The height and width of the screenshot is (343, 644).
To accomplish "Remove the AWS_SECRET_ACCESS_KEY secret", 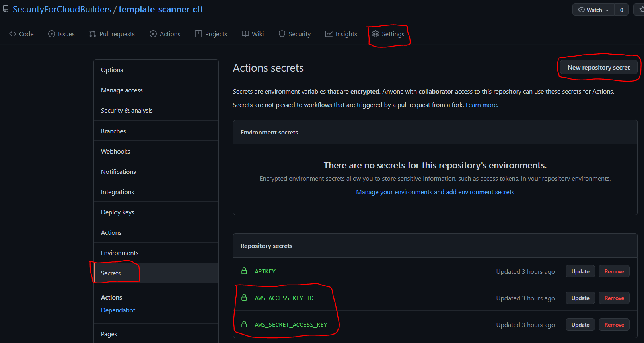I will (x=614, y=325).
